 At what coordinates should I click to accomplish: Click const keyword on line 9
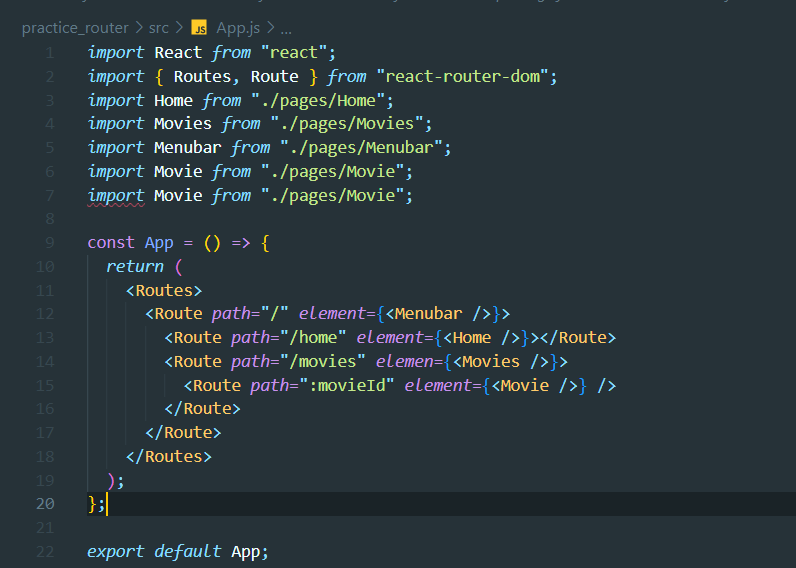click(111, 243)
